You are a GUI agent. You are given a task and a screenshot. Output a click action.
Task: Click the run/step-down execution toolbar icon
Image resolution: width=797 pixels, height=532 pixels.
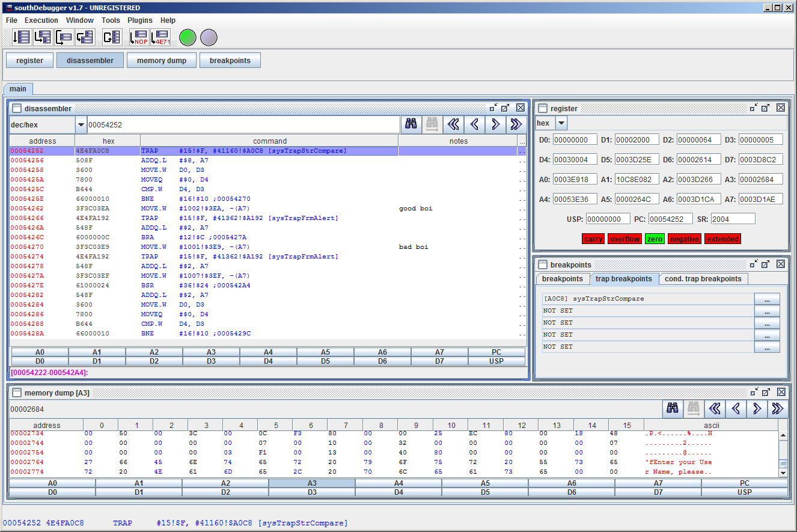coord(22,37)
